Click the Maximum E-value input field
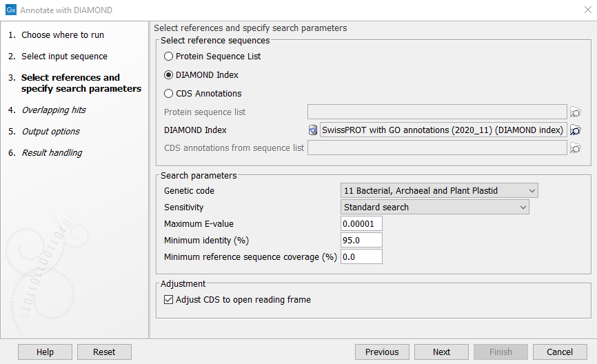 [x=361, y=224]
